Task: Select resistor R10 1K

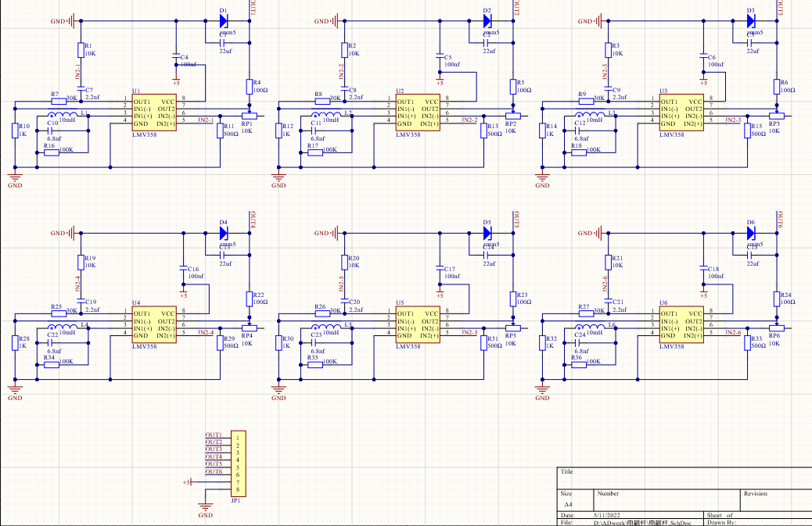Action: coord(15,131)
